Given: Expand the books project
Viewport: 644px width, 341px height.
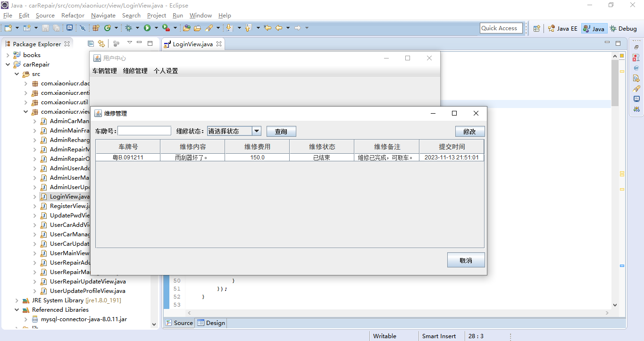Looking at the screenshot, I should pyautogui.click(x=8, y=55).
